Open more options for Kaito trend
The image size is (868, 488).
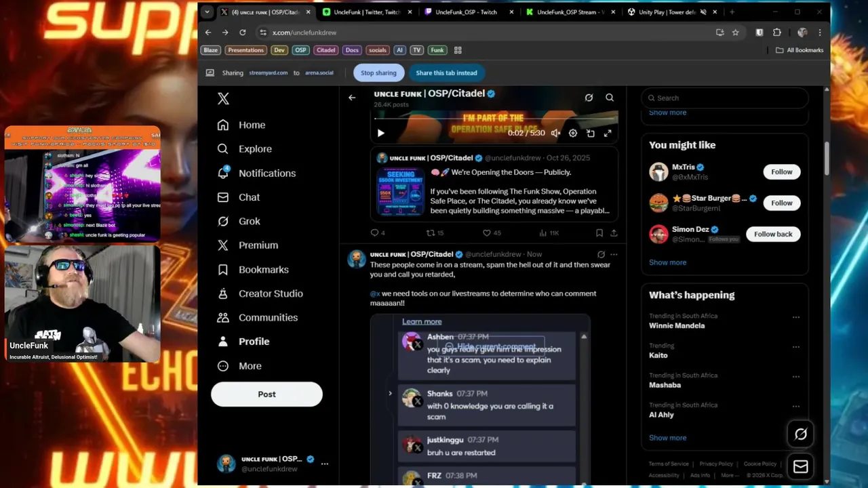coord(796,347)
